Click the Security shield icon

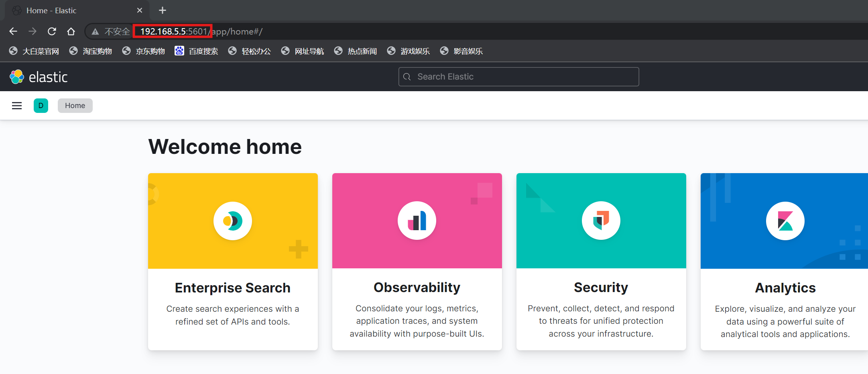click(x=601, y=221)
